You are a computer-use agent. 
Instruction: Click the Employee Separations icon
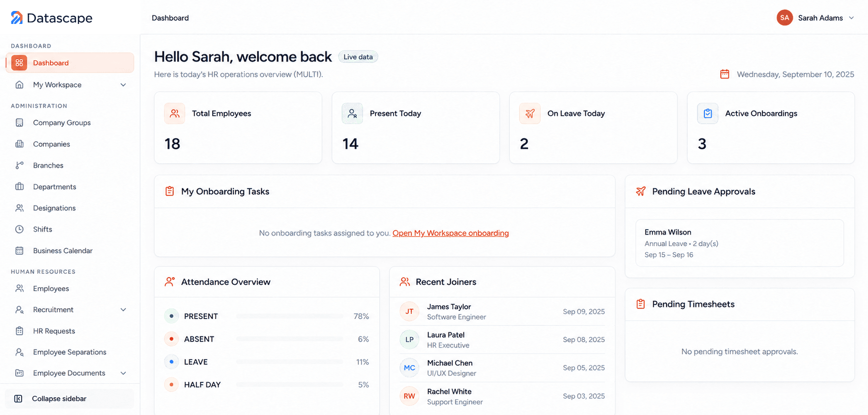19,352
